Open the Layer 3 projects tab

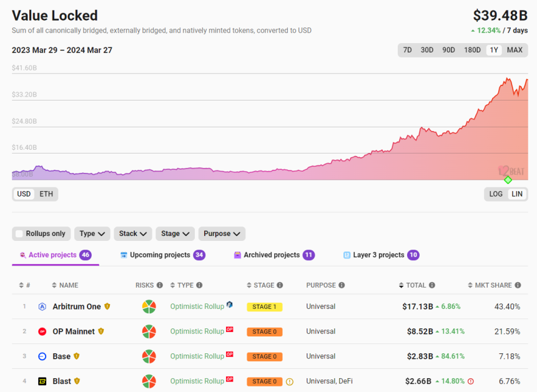coord(378,255)
